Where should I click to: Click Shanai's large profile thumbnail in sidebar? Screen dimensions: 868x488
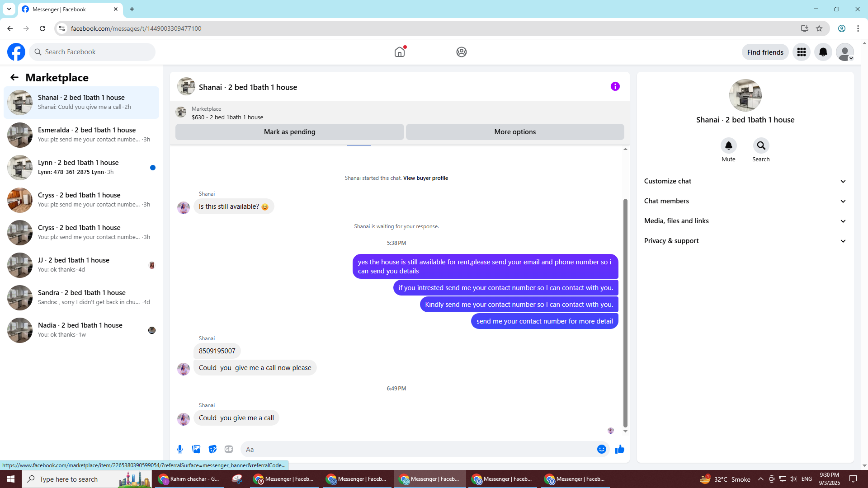click(745, 95)
